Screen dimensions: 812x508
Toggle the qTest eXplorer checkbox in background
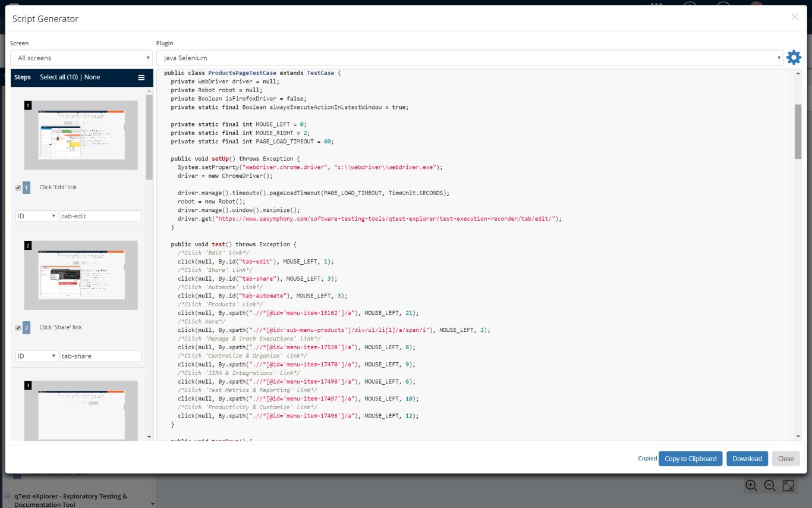point(8,496)
